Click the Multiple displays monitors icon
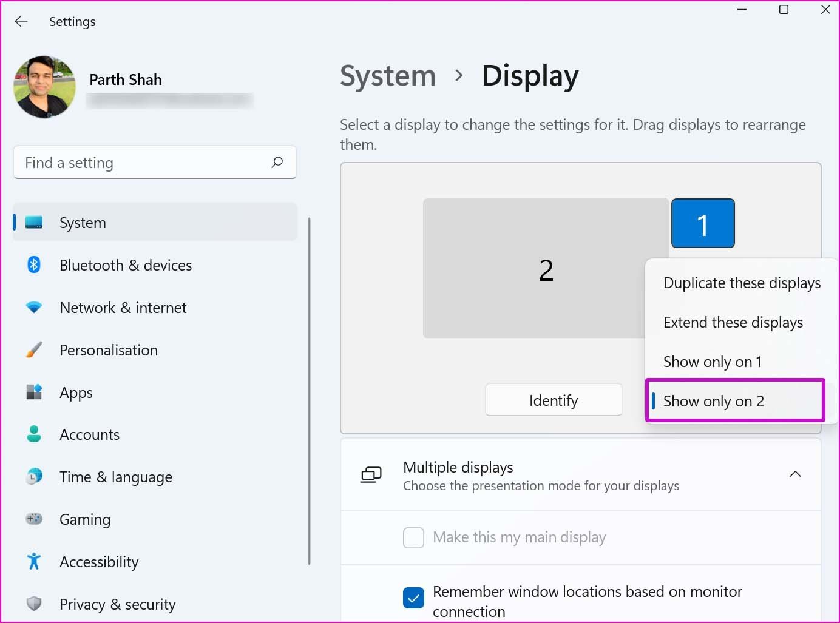This screenshot has height=623, width=840. (x=371, y=474)
